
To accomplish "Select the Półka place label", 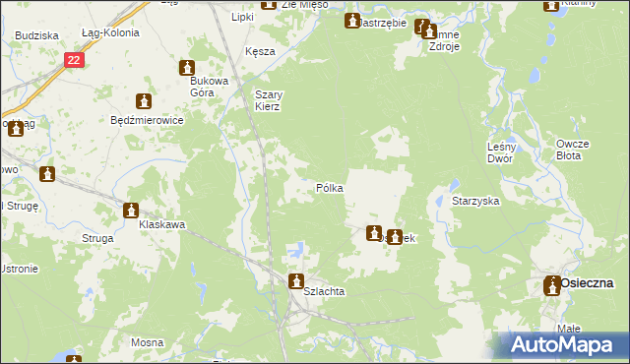I will (330, 188).
